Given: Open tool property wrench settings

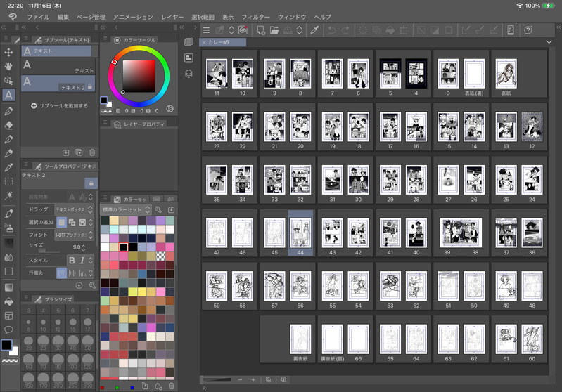Looking at the screenshot, I should (92, 285).
